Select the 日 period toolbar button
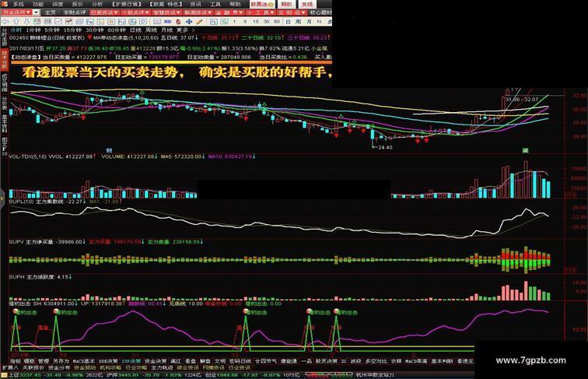The height and width of the screenshot is (379, 588). pos(288,22)
